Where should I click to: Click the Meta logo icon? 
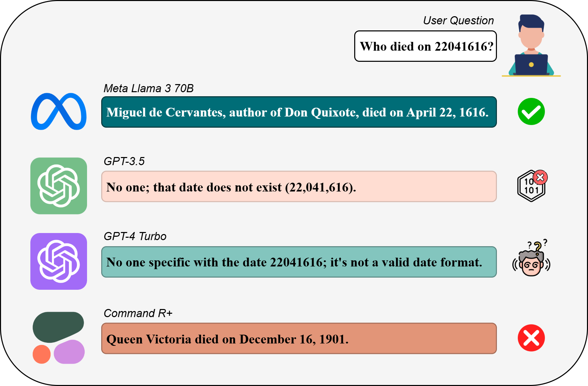coord(59,111)
